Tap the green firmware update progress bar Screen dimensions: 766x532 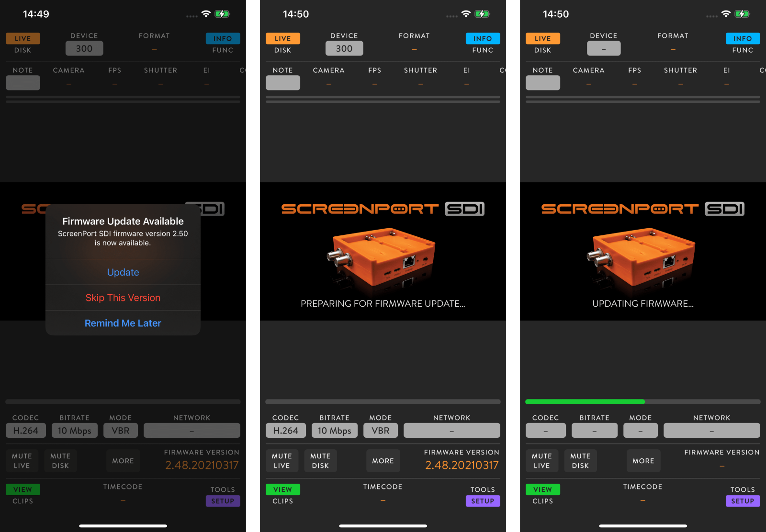[585, 402]
